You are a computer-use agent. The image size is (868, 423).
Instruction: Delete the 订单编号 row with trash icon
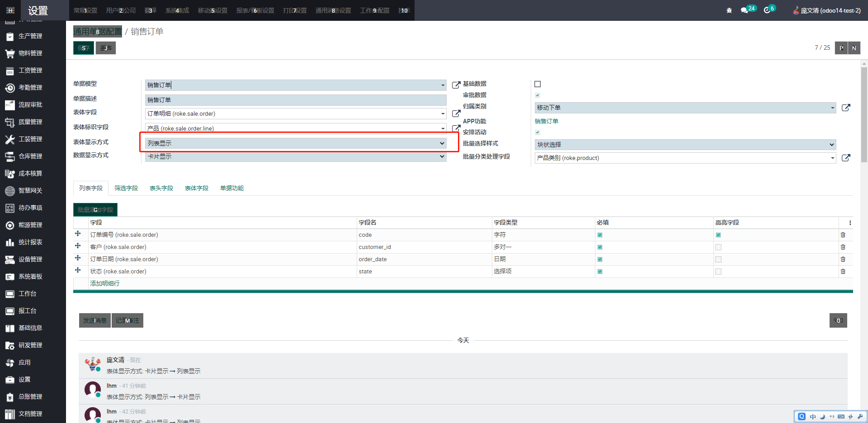[843, 235]
